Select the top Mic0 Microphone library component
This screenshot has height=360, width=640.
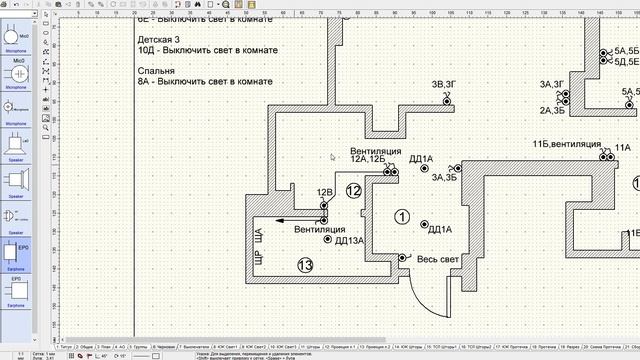click(16, 38)
